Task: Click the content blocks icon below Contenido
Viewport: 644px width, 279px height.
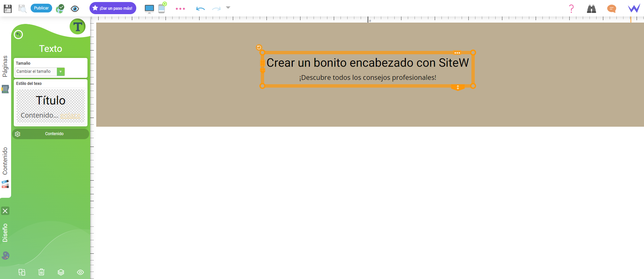Action: pyautogui.click(x=5, y=184)
